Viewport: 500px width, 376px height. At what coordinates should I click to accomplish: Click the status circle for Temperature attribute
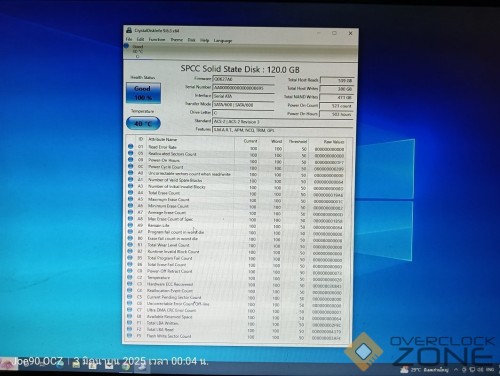tap(130, 277)
